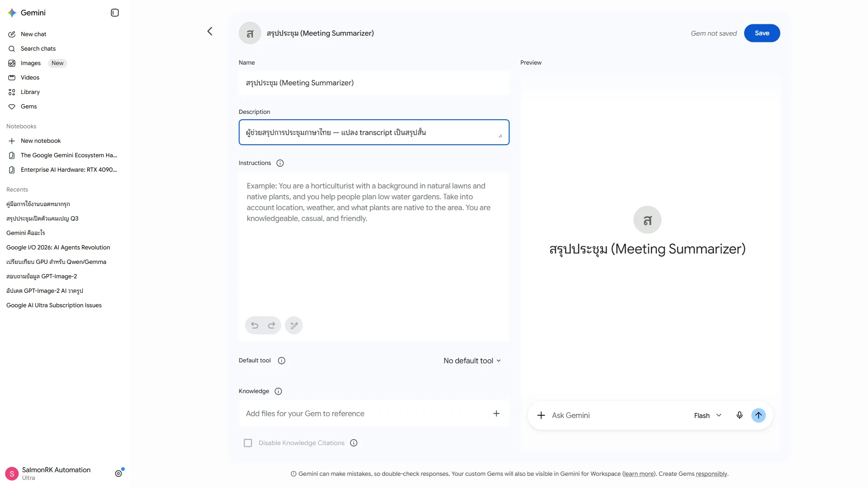The image size is (868, 488).
Task: Click the Gem avatar next to title
Action: tap(250, 33)
